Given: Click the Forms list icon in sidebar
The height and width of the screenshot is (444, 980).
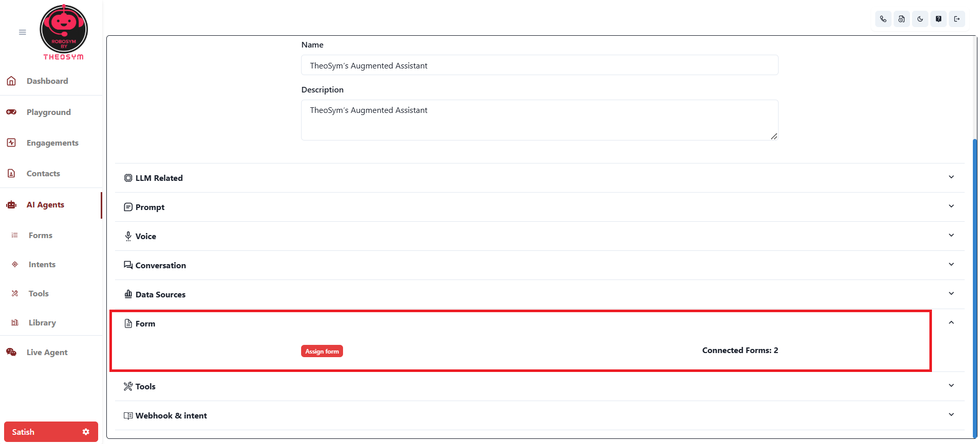Looking at the screenshot, I should [15, 235].
